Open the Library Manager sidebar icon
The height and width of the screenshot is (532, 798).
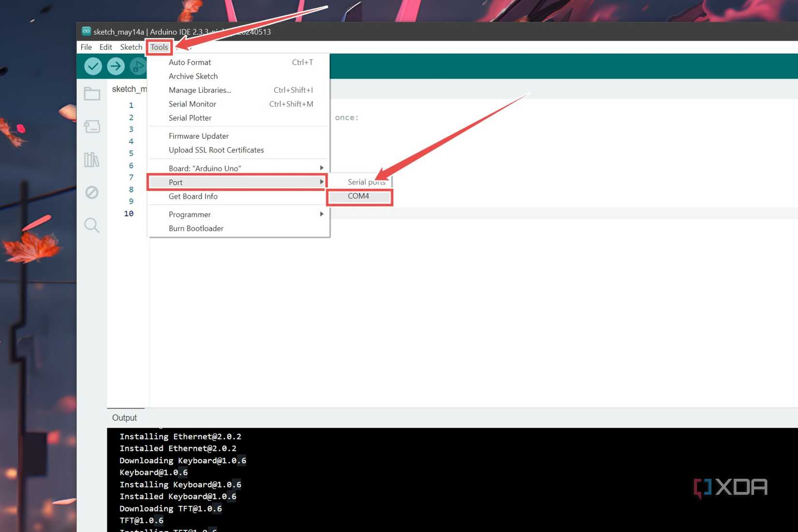click(92, 160)
